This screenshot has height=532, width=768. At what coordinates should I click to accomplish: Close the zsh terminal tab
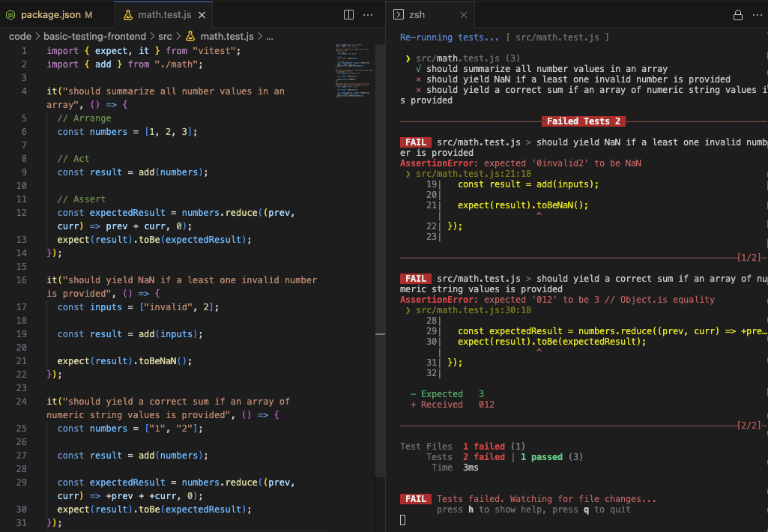click(463, 15)
